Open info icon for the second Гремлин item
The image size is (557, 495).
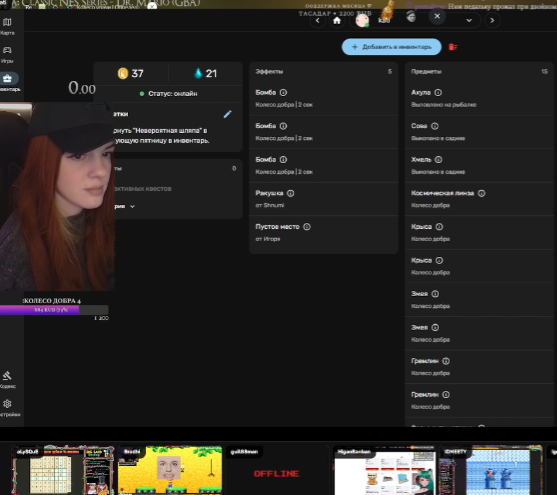click(446, 395)
